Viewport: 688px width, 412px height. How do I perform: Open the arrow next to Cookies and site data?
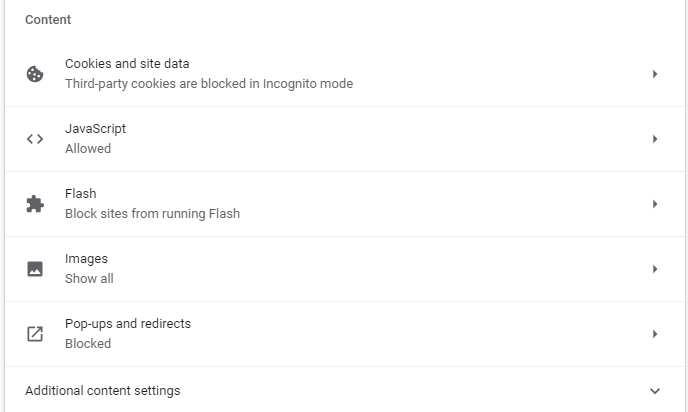pyautogui.click(x=655, y=74)
